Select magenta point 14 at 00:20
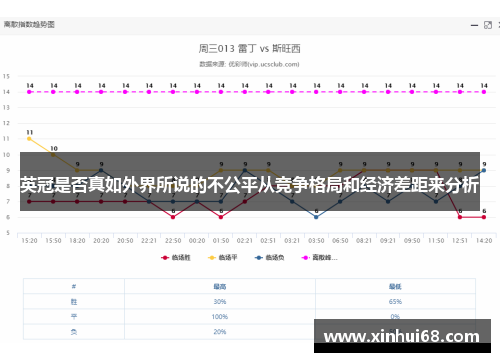Viewport: 500px width, 362px height. tap(197, 92)
